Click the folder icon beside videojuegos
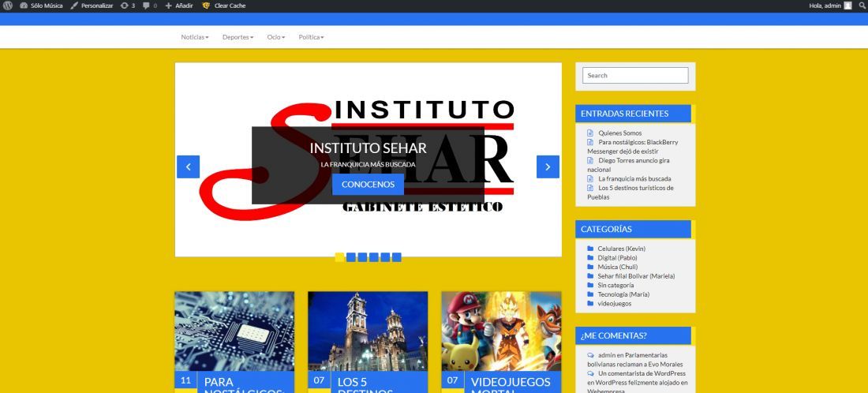Image resolution: width=868 pixels, height=393 pixels. [591, 303]
